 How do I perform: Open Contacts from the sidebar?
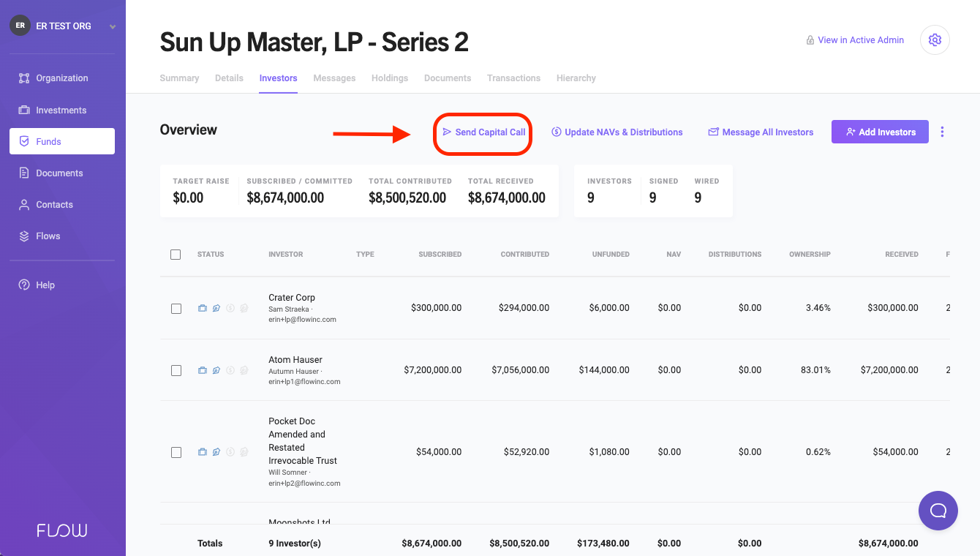click(54, 205)
